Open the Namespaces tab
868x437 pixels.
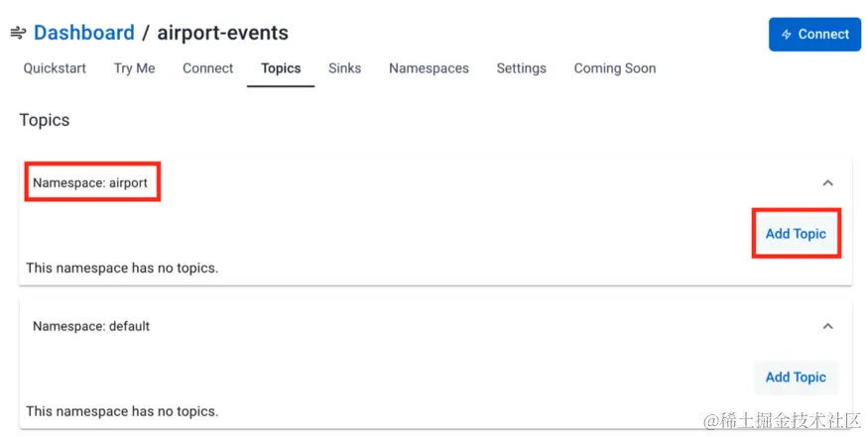point(429,68)
